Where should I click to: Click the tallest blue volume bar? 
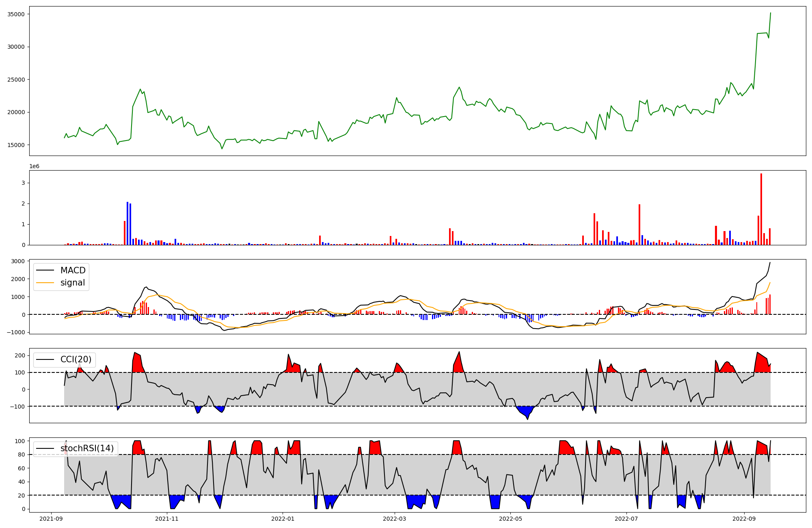click(127, 223)
